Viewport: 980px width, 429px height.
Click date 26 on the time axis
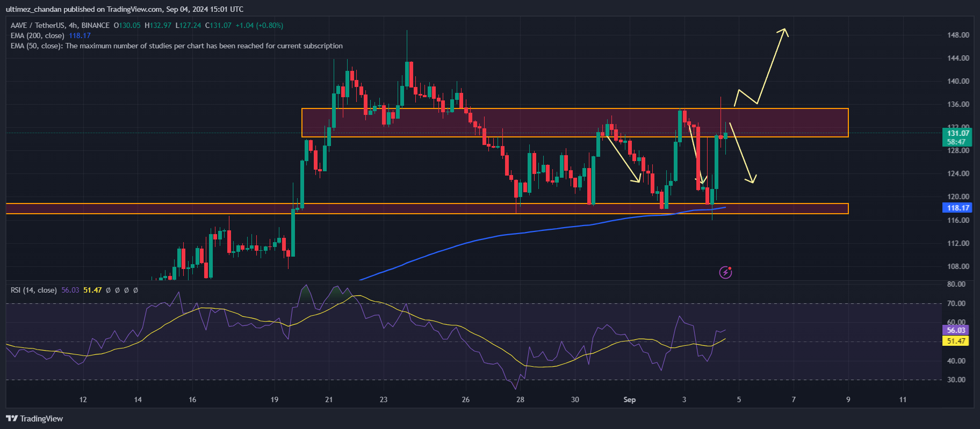pyautogui.click(x=465, y=399)
